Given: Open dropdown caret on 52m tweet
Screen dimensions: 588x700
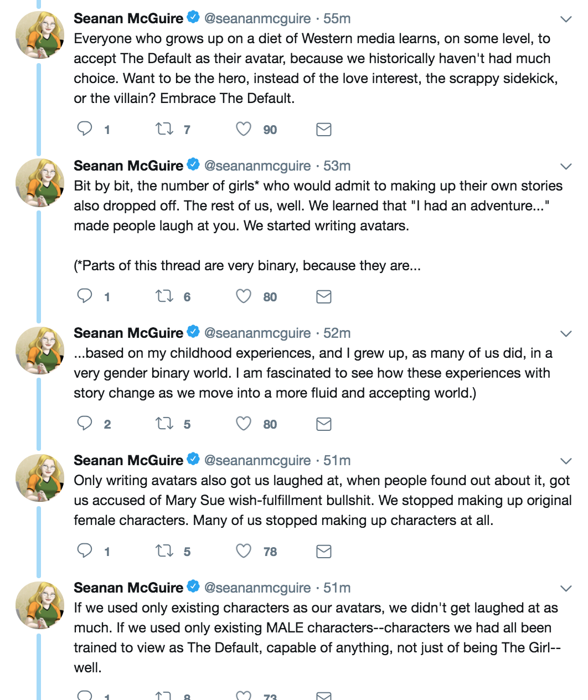Looking at the screenshot, I should point(565,334).
